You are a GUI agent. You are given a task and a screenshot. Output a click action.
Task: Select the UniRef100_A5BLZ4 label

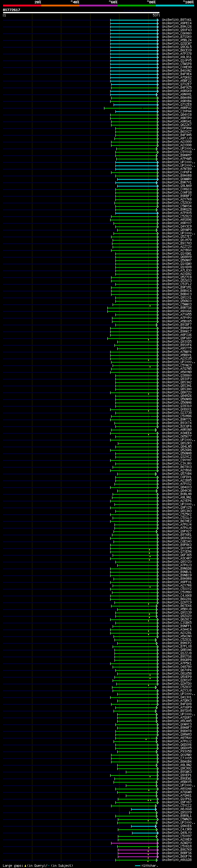177,40
